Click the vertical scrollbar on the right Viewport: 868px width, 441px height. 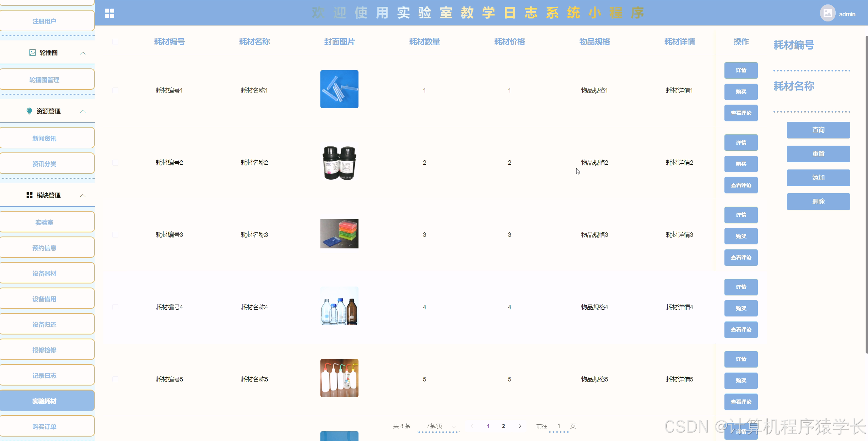(x=866, y=195)
